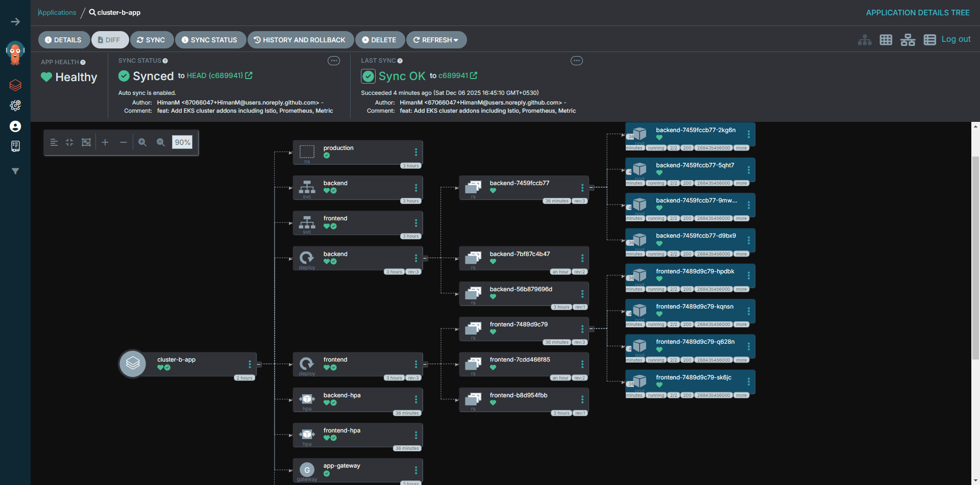Open the Last Sync ellipsis menu
The height and width of the screenshot is (485, 980).
coord(577,61)
